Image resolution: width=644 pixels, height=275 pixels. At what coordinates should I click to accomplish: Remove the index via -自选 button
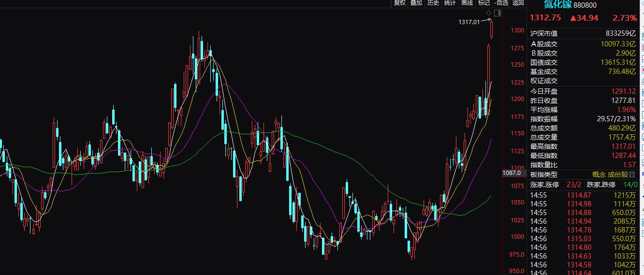[501, 3]
